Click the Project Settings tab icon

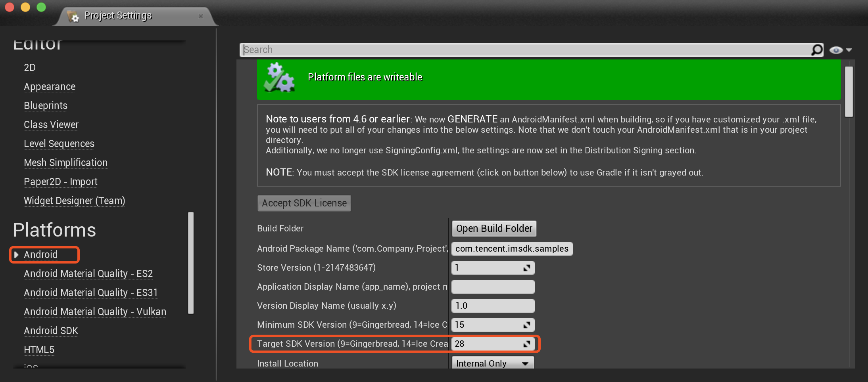(x=73, y=16)
